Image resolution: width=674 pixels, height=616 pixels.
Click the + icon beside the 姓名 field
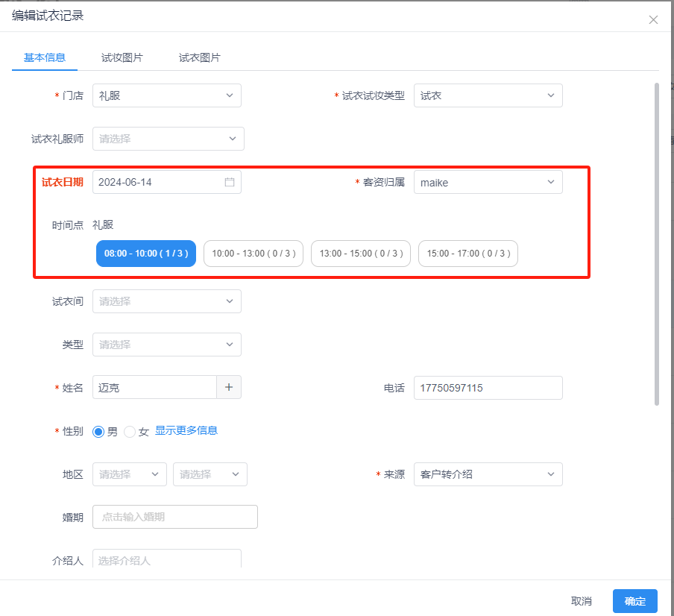click(229, 387)
